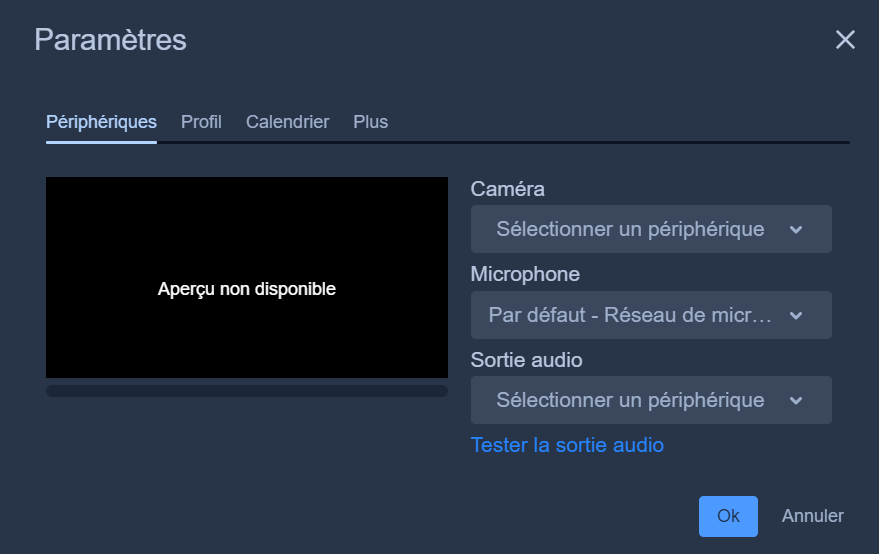Click the Sortie audio dropdown chevron arrow
This screenshot has height=554, width=879.
click(x=796, y=400)
